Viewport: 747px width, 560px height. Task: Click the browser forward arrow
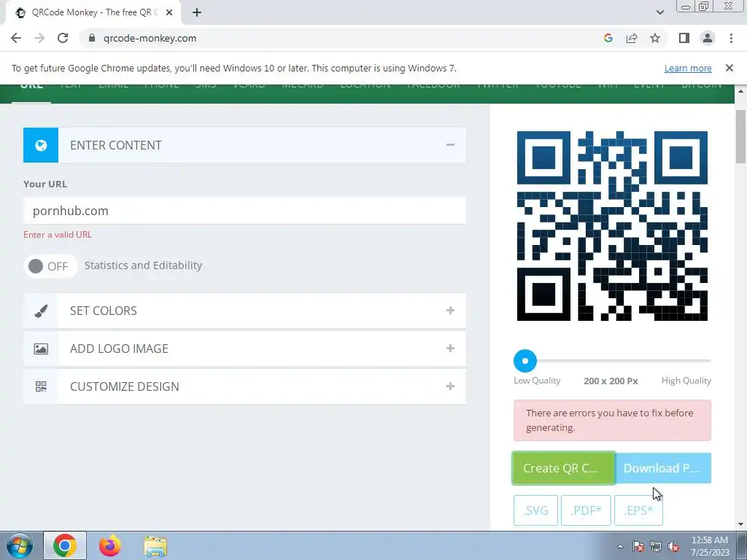tap(39, 38)
